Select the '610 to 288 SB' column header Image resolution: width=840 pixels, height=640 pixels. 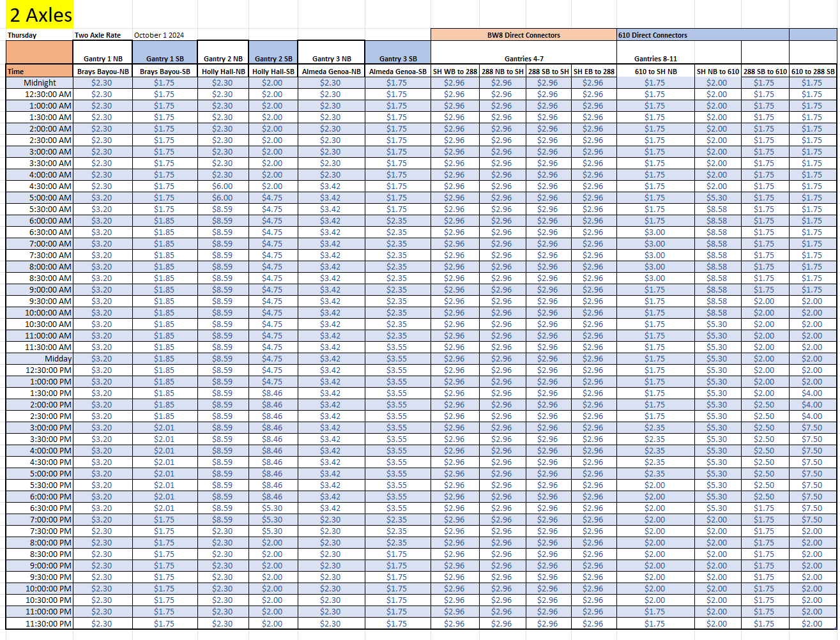(813, 72)
